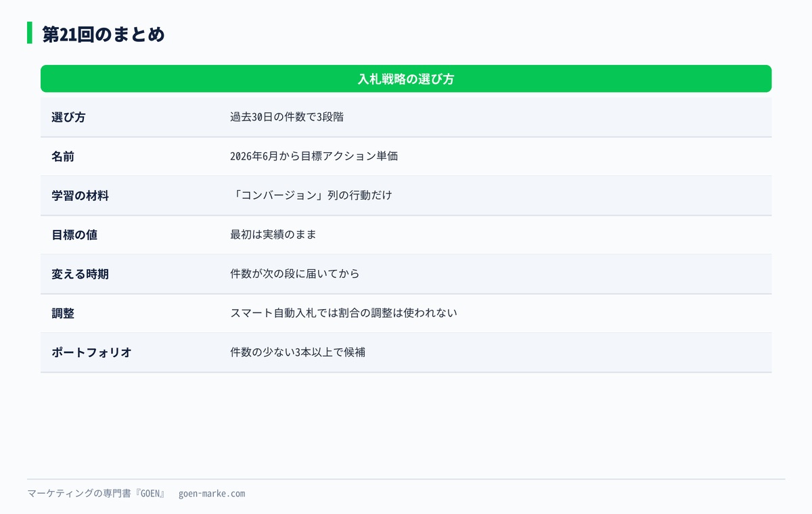Click the text 「コンバージョン」列の行動だけ

(311, 195)
